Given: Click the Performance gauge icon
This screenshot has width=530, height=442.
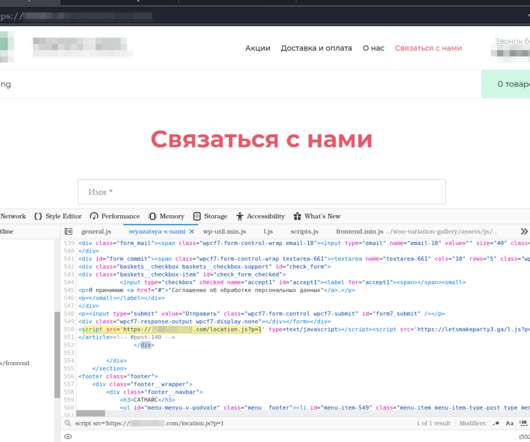Looking at the screenshot, I should coord(94,216).
